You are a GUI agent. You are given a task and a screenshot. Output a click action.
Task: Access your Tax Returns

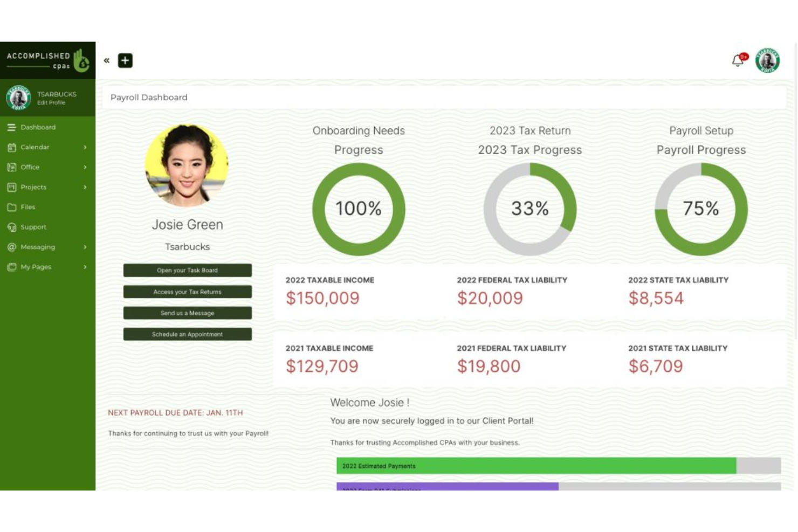[187, 292]
